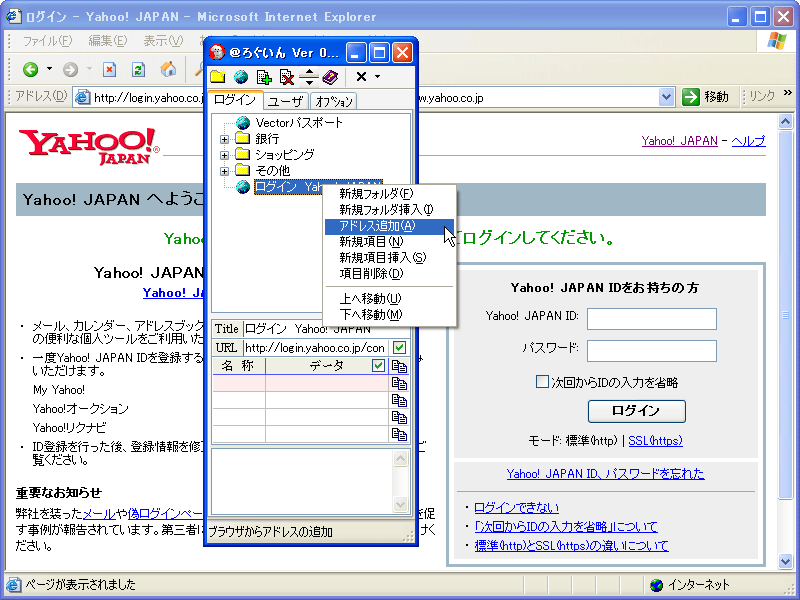Click the memo area scrollbar down arrow
The height and width of the screenshot is (600, 800).
tap(401, 505)
